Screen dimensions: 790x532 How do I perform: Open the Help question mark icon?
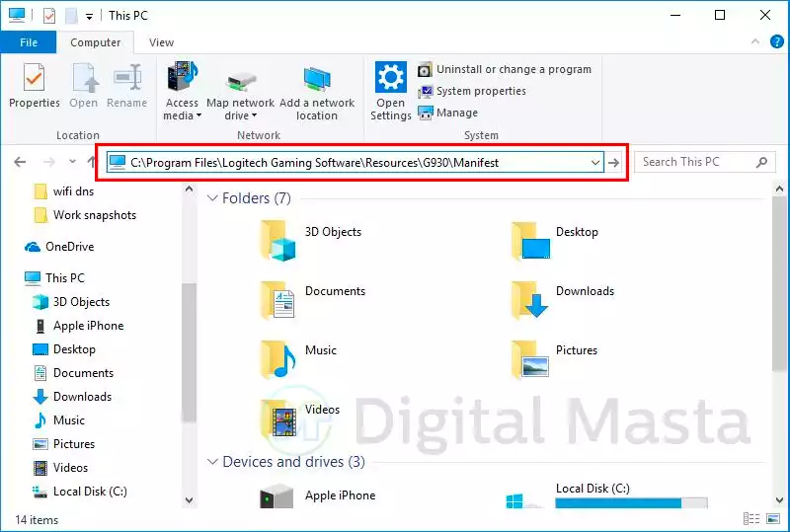tap(777, 41)
